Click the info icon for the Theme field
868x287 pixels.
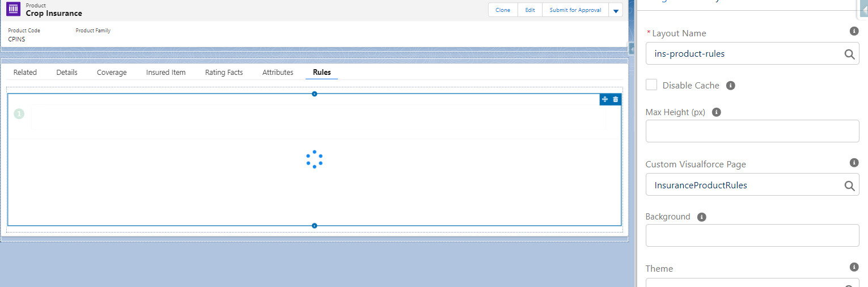854,267
